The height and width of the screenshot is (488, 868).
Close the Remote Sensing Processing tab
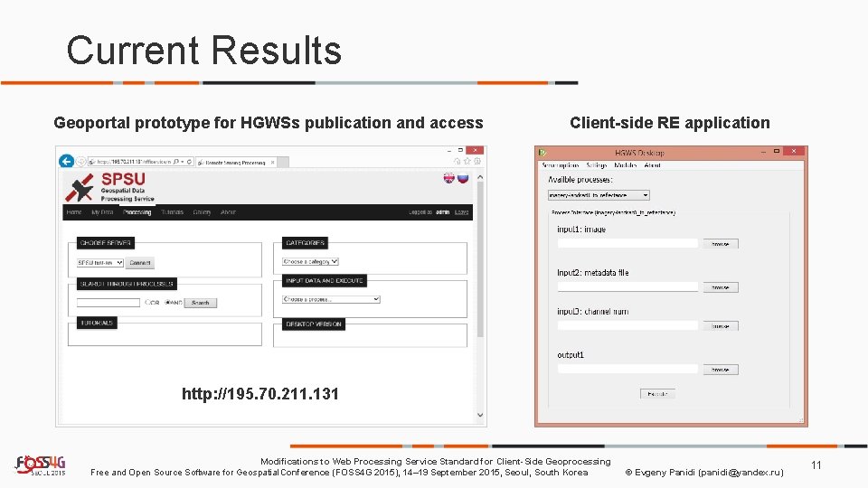[x=272, y=163]
